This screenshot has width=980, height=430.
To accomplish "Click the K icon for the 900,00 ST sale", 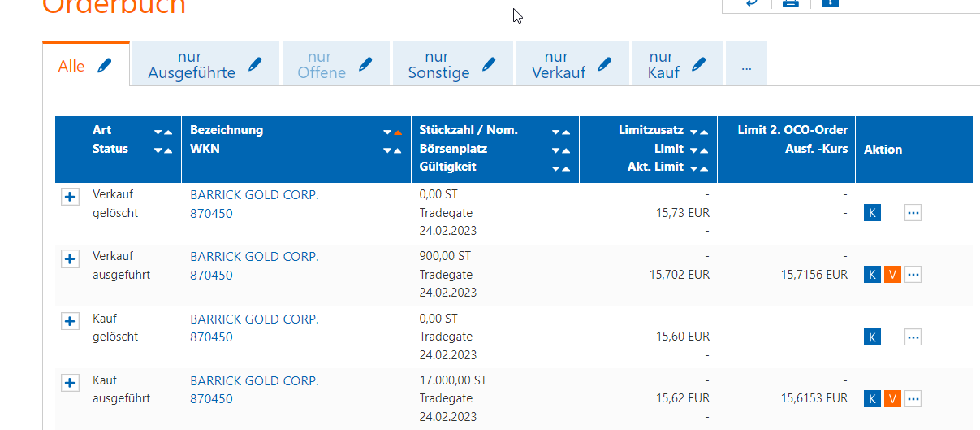I will click(x=872, y=275).
